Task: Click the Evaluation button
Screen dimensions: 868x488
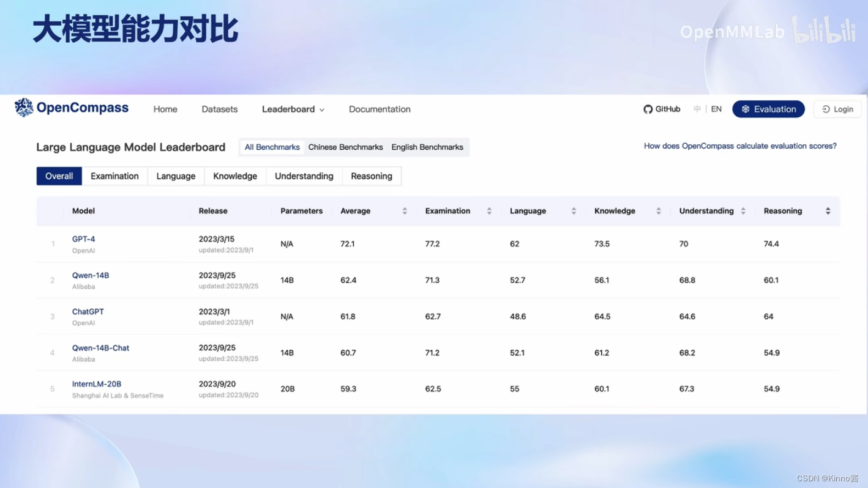Action: point(768,109)
